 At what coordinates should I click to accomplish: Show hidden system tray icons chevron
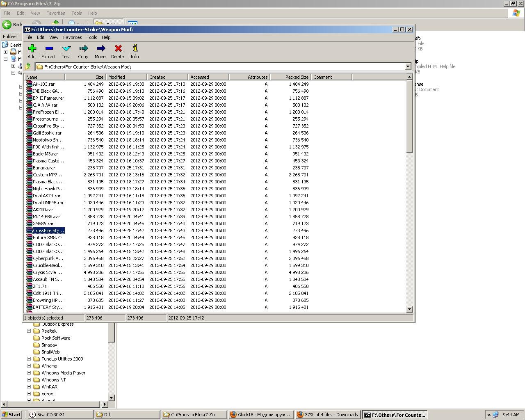pos(488,415)
